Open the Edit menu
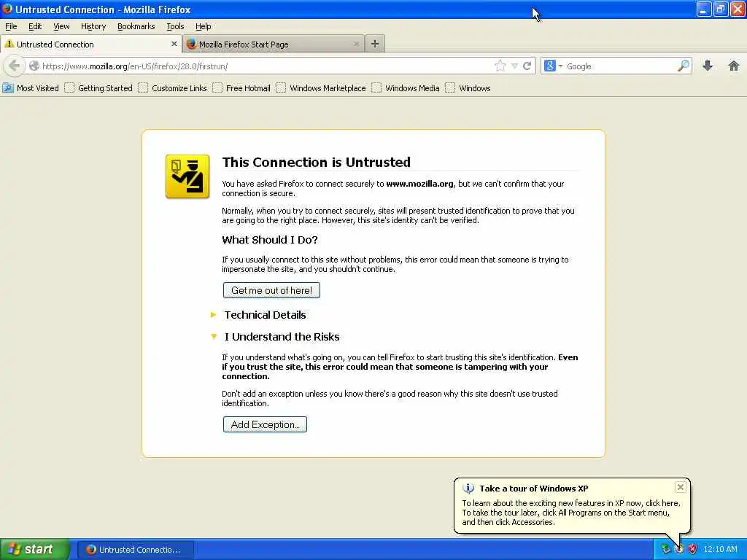The width and height of the screenshot is (747, 560). 35,26
